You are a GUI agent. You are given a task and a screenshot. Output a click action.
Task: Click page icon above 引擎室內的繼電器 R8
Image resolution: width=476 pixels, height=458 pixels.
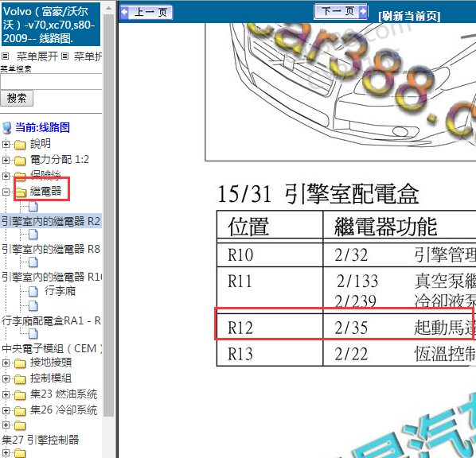click(33, 235)
